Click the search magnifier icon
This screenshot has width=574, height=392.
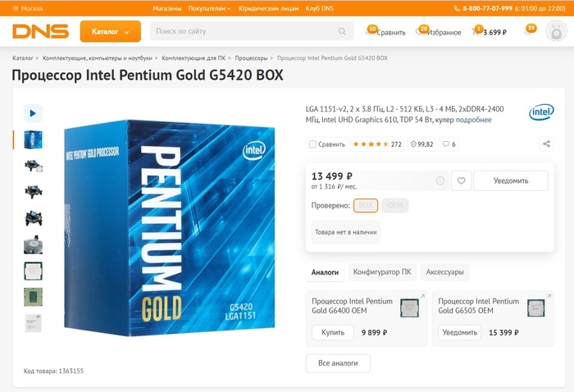click(342, 32)
